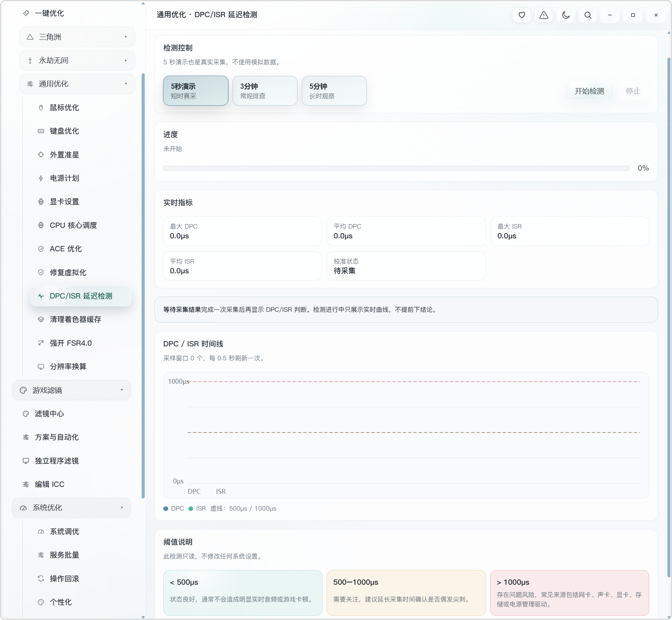Open the CPU 核心调度 page label
The image size is (672, 620).
point(73,225)
